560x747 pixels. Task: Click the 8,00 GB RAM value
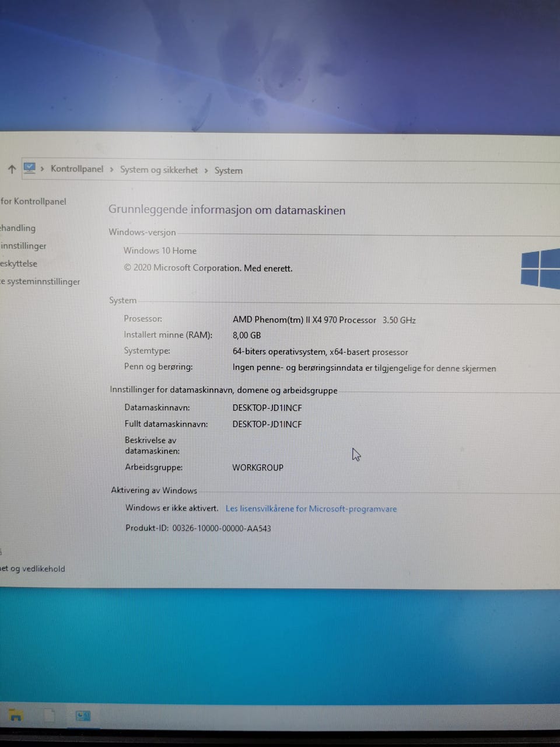[247, 336]
